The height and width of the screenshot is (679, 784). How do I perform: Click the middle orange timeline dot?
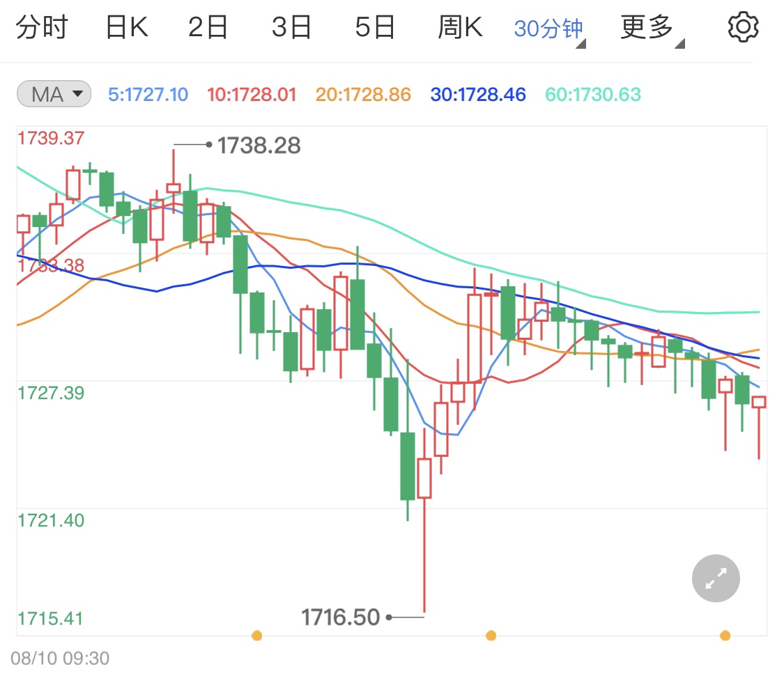[x=491, y=635]
